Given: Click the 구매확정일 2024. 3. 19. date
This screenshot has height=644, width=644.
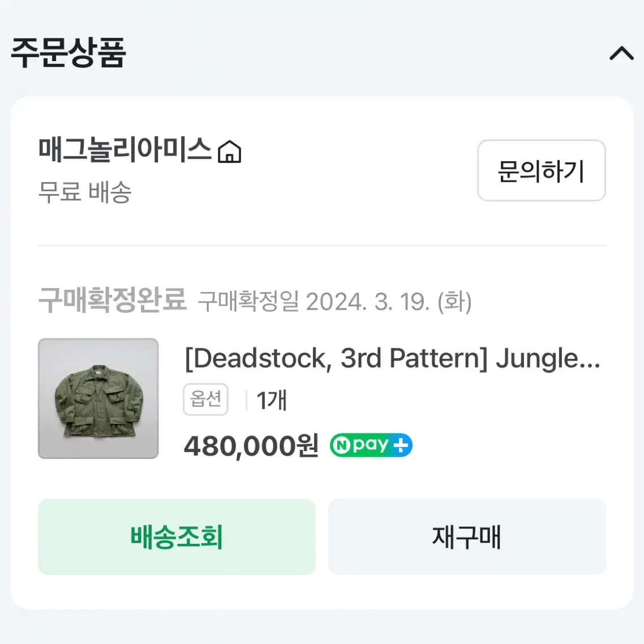Looking at the screenshot, I should pos(334,302).
